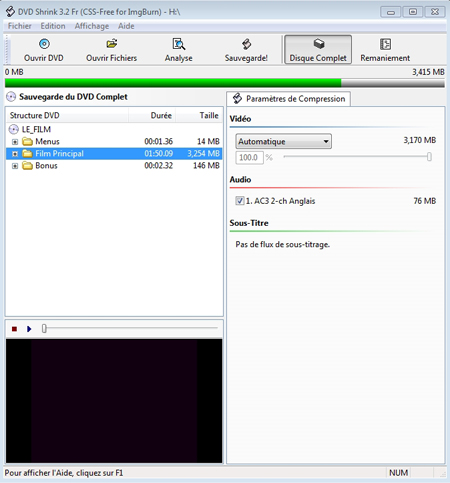Viewport: 450px width, 483px height.
Task: Toggle AC3 2-ch Anglais audio checkbox
Action: click(x=240, y=201)
